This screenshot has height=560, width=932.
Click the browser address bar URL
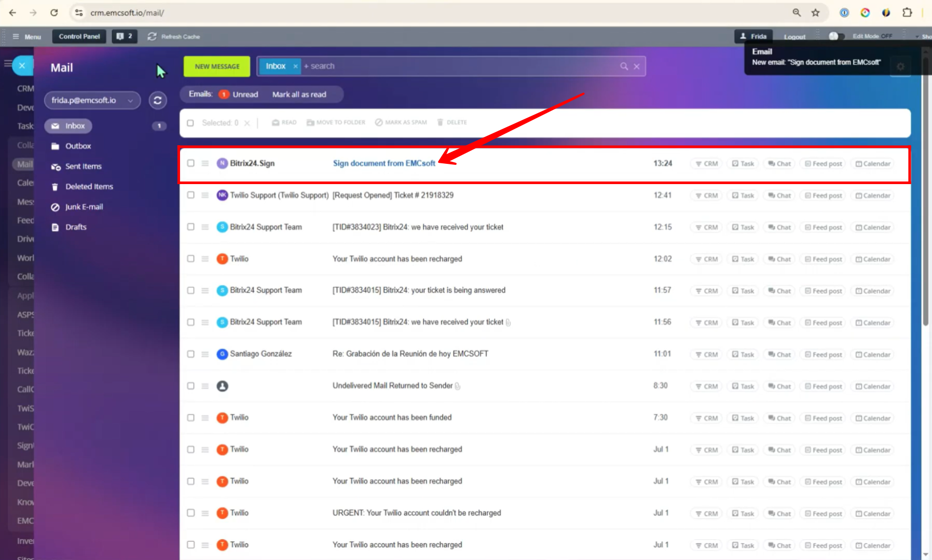coord(127,12)
